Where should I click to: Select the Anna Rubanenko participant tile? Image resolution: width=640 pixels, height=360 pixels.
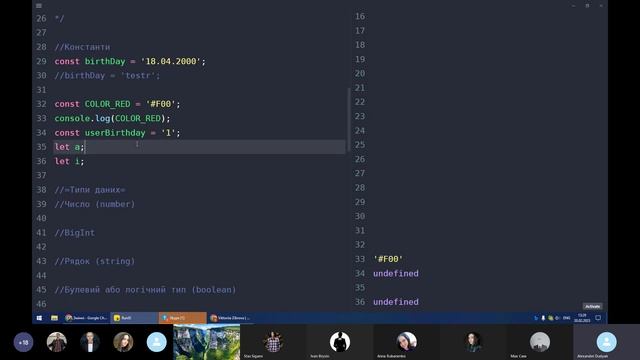coord(406,342)
